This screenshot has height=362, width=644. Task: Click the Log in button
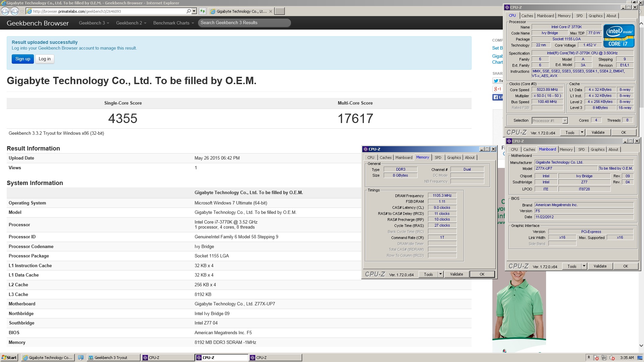click(x=45, y=59)
